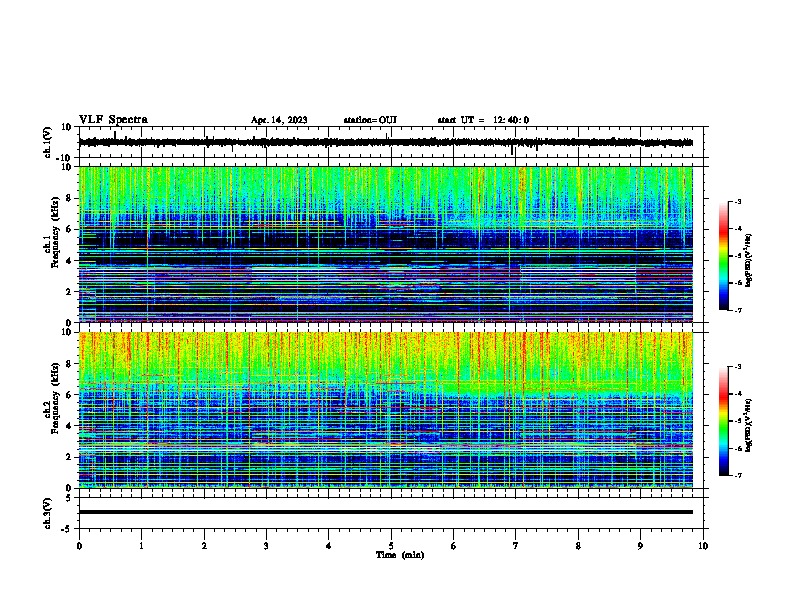Viewport: 792px width, 612px height.
Task: Click time axis tick label "9"
Action: tap(640, 546)
